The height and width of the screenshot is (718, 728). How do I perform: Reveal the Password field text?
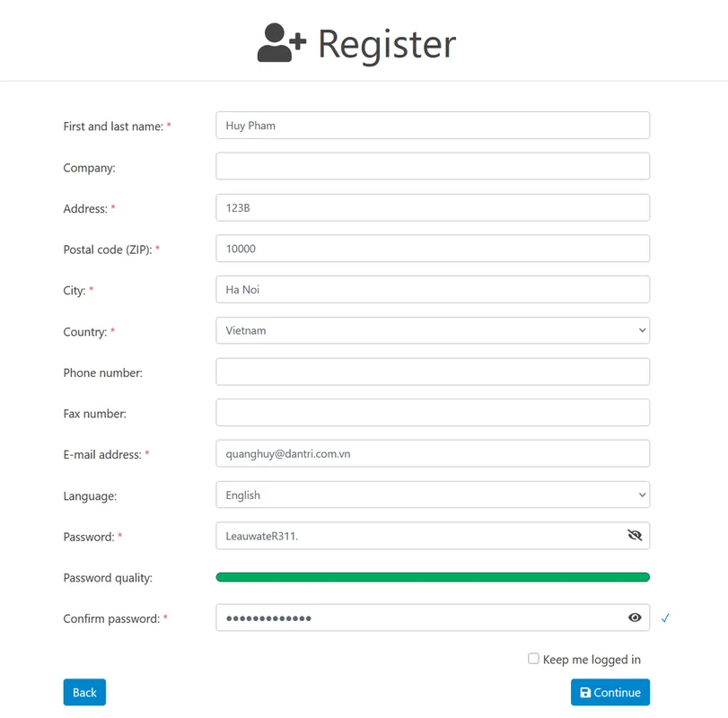(635, 535)
